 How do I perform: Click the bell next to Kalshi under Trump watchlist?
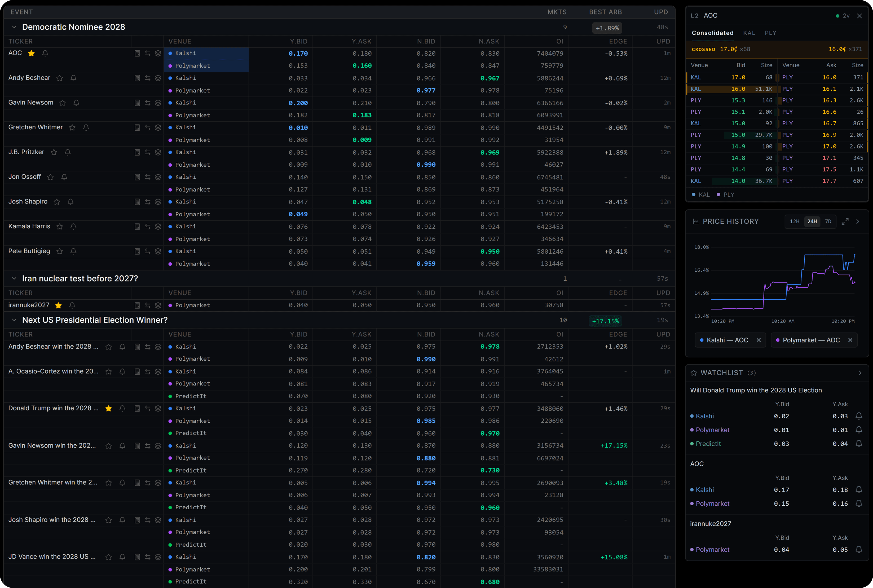click(x=859, y=416)
